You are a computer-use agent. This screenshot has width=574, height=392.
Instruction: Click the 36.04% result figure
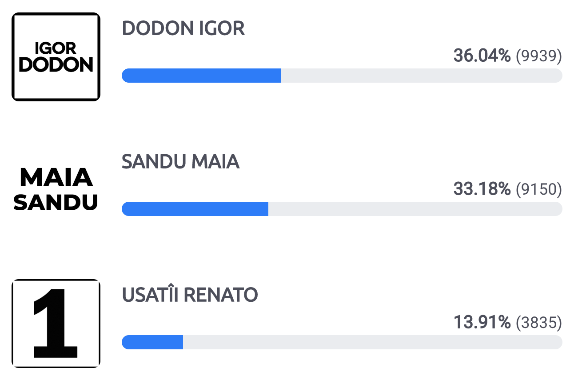(482, 56)
